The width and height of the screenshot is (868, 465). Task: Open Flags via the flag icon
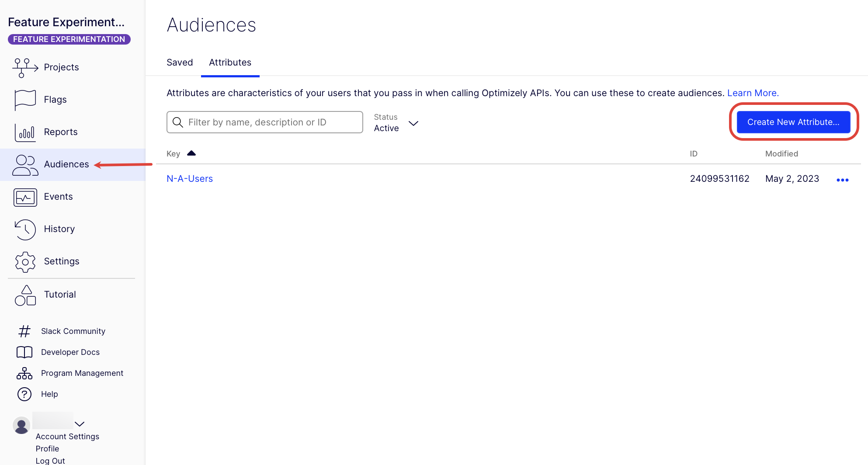click(25, 100)
